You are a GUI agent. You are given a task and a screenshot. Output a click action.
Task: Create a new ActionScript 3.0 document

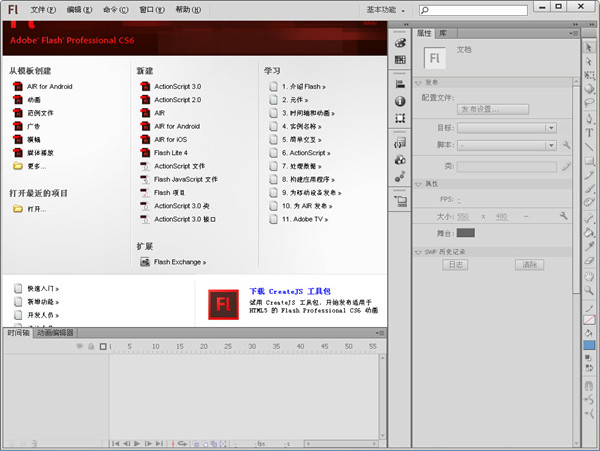176,87
